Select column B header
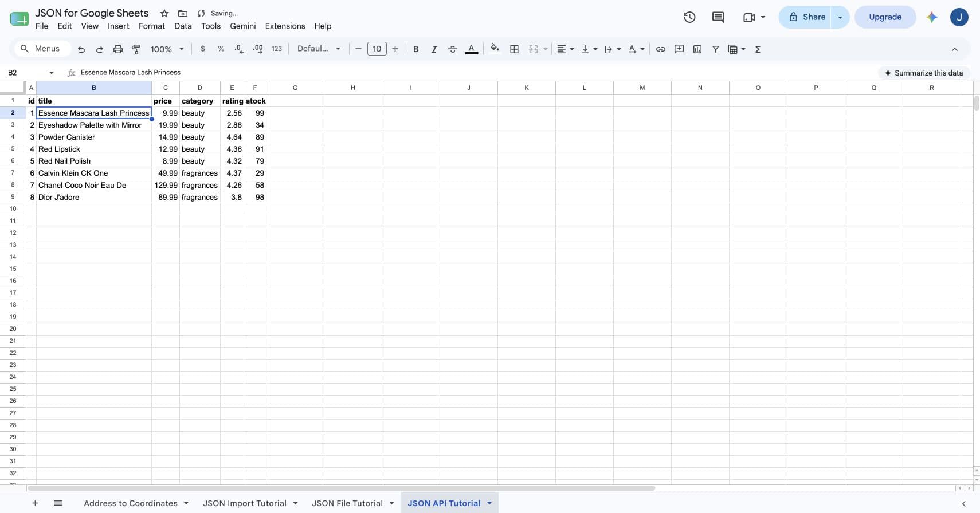The image size is (980, 513). (x=94, y=88)
